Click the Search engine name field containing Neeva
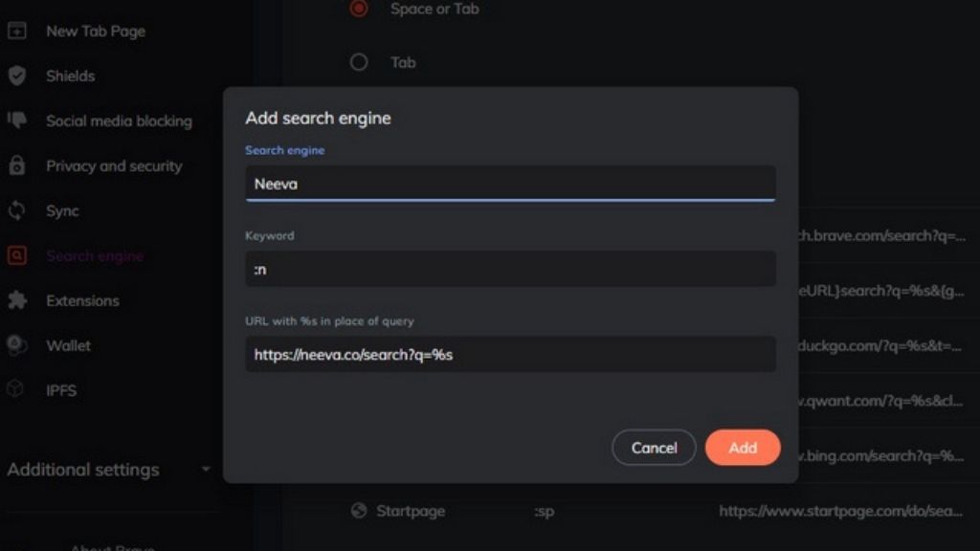The width and height of the screenshot is (980, 551). [x=511, y=184]
